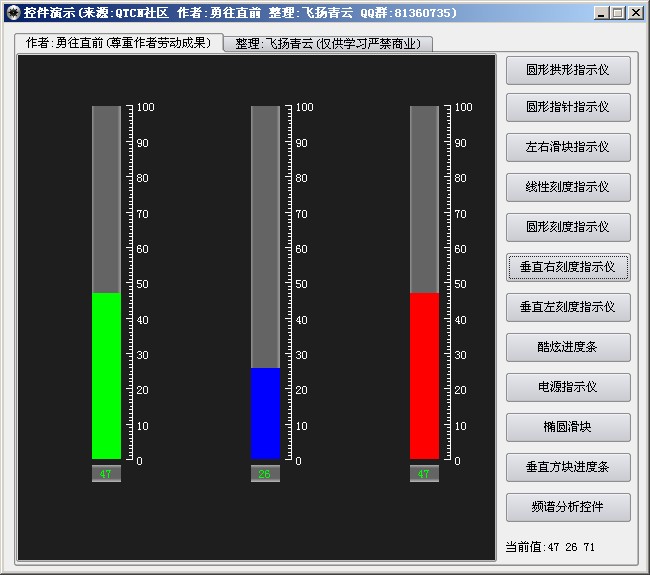Launch the 频谱分析控件 demo
This screenshot has height=575, width=650.
coord(568,507)
